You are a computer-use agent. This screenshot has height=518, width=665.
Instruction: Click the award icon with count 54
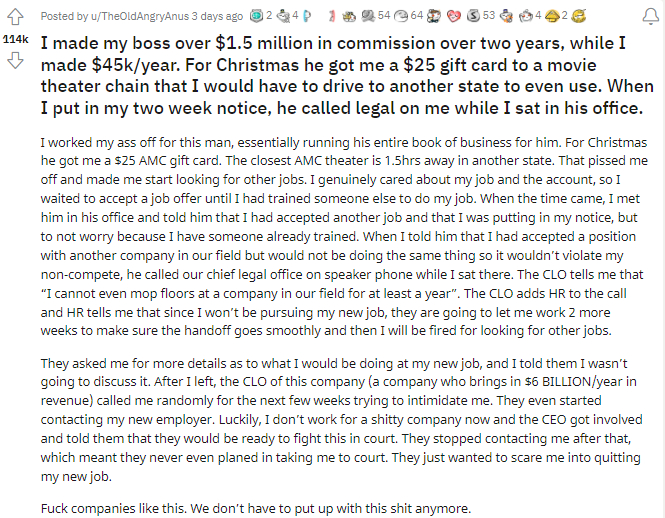click(369, 16)
